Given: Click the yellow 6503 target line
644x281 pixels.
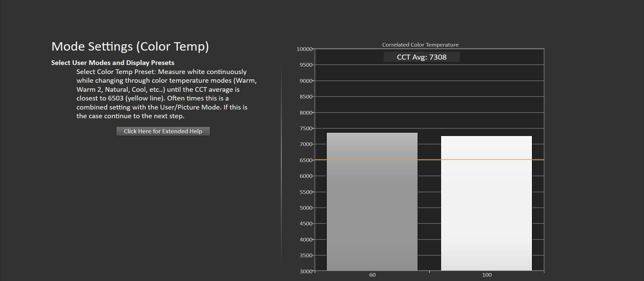Looking at the screenshot, I should coord(429,160).
